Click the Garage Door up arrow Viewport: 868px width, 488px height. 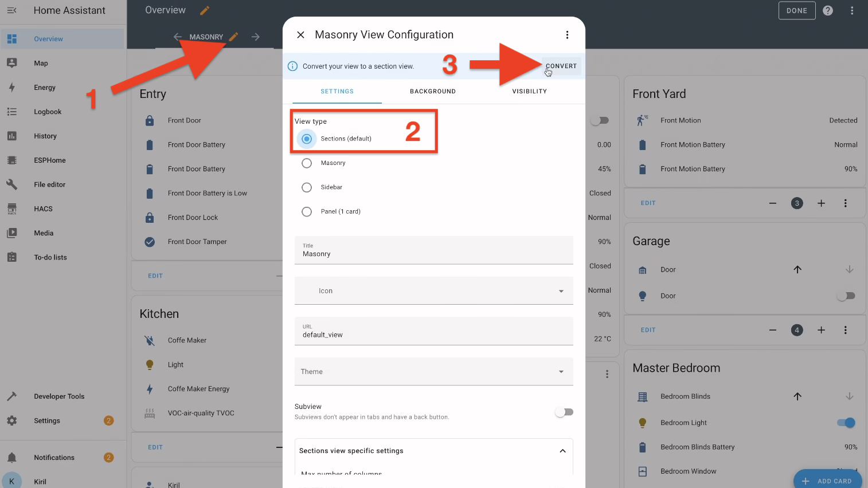pyautogui.click(x=797, y=269)
